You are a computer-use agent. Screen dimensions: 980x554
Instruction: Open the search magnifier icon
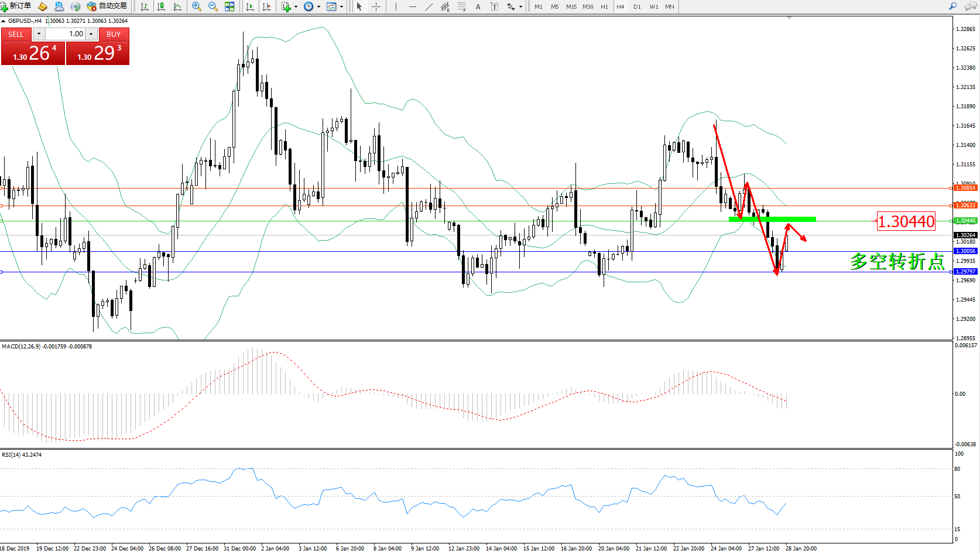tap(953, 6)
